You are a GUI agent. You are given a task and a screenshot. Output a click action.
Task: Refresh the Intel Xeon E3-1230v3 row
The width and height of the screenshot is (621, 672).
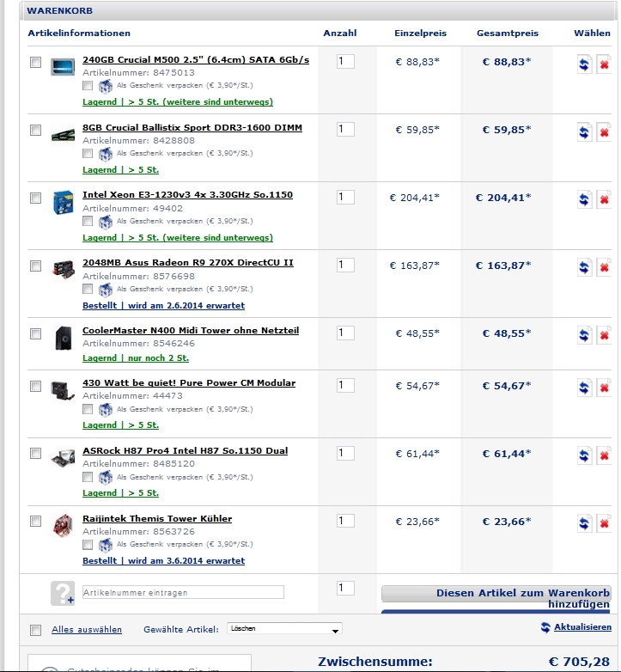[x=584, y=199]
